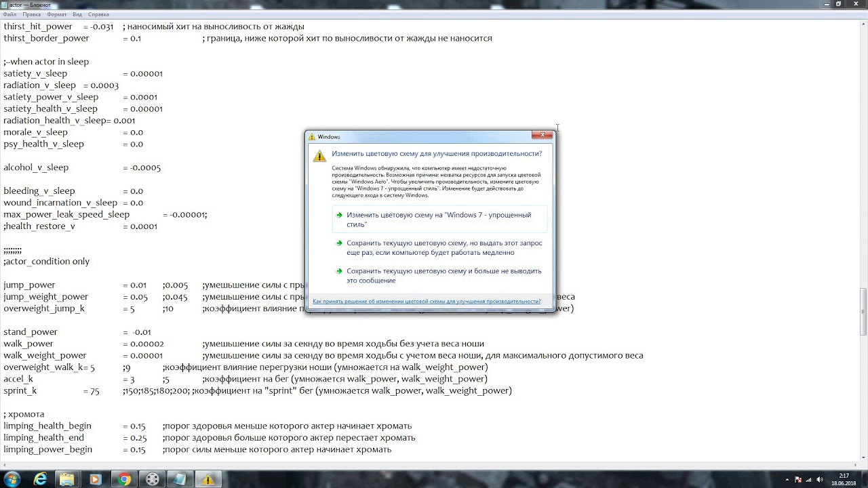This screenshot has height=488, width=868.
Task: Open the Правка menu
Action: [31, 14]
